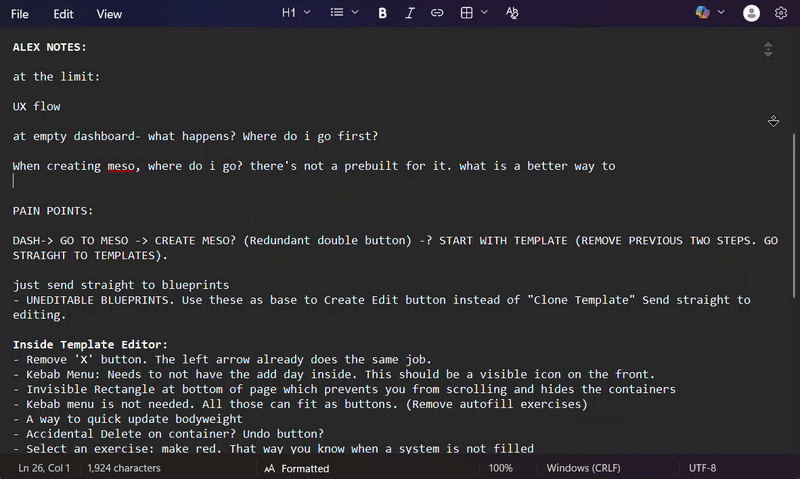Viewport: 800px width, 479px height.
Task: Click the vertical scrollbar thumb
Action: click(x=794, y=215)
